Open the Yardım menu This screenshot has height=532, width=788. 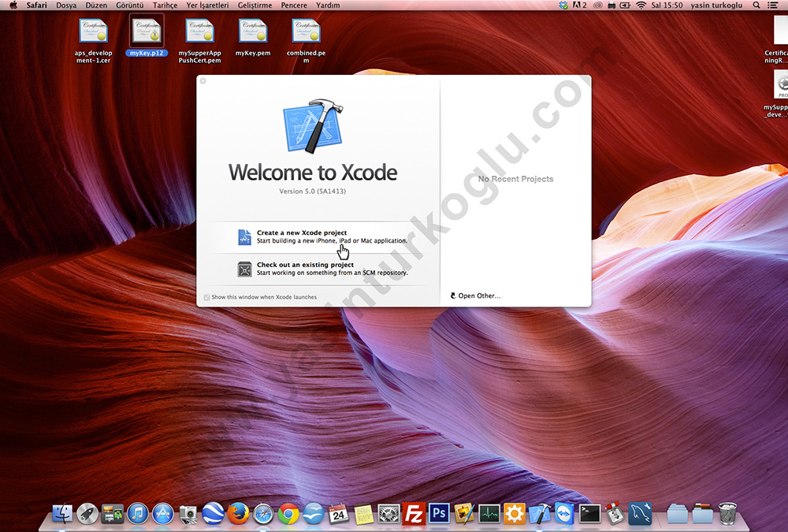[328, 5]
